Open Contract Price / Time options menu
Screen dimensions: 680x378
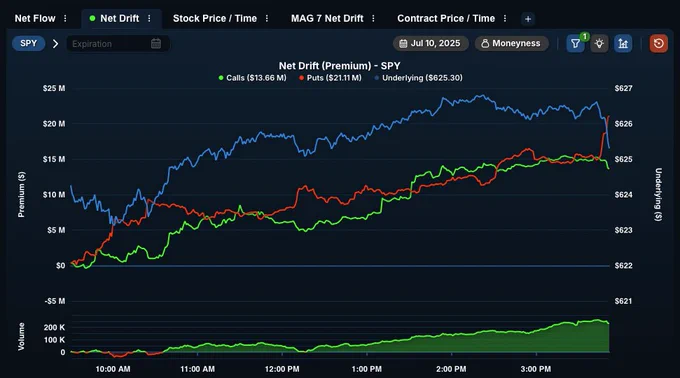point(505,19)
